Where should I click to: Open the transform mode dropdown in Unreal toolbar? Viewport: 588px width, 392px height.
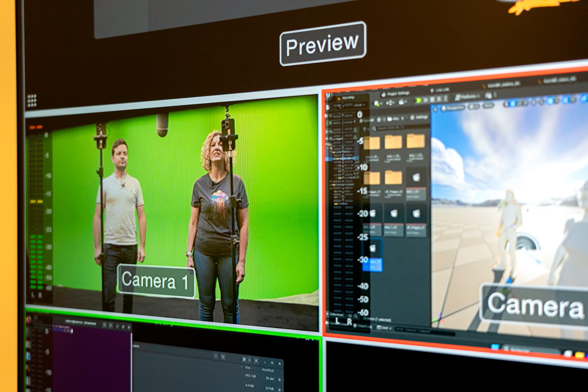point(390,103)
